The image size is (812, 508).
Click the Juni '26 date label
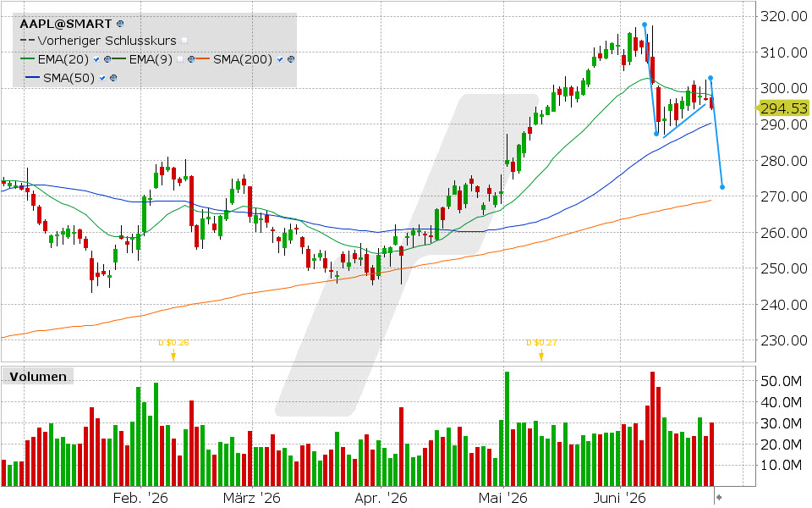[620, 498]
